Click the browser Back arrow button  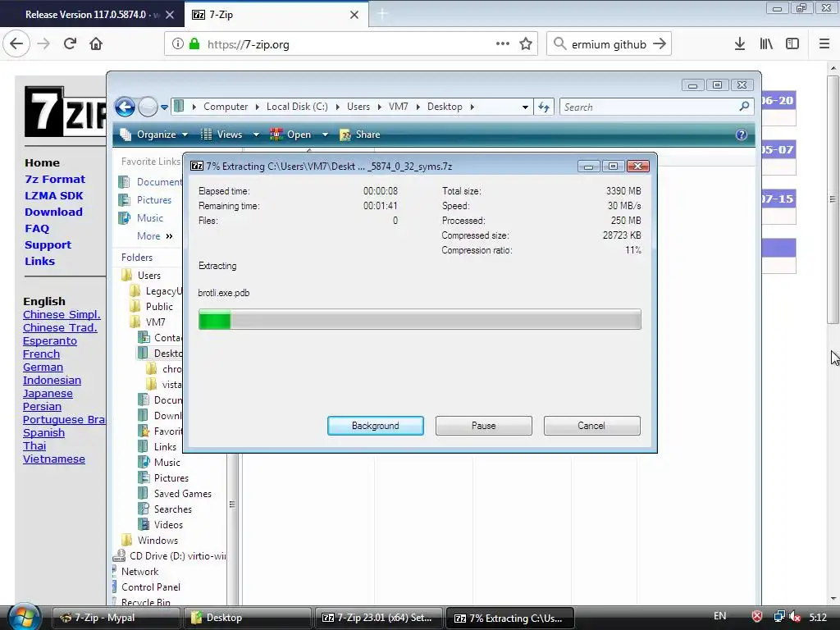[x=16, y=43]
